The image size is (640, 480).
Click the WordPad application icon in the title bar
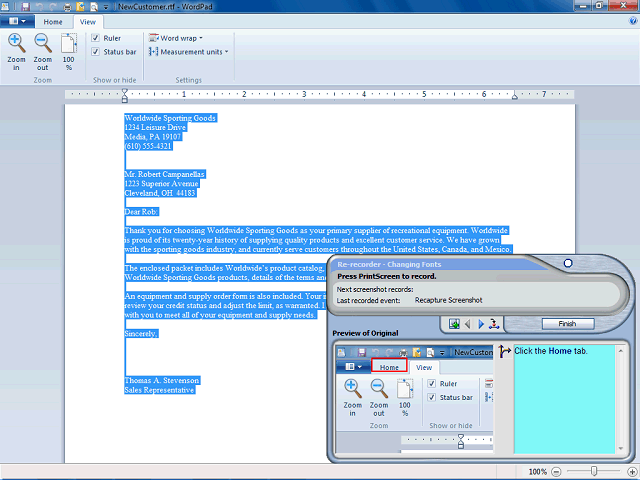[x=7, y=7]
